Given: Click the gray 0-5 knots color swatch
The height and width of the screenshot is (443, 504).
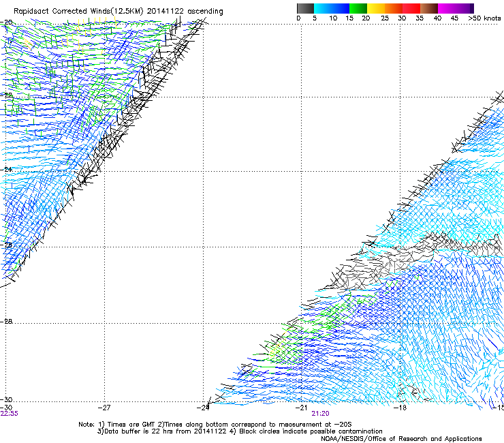Looking at the screenshot, I should pos(305,8).
